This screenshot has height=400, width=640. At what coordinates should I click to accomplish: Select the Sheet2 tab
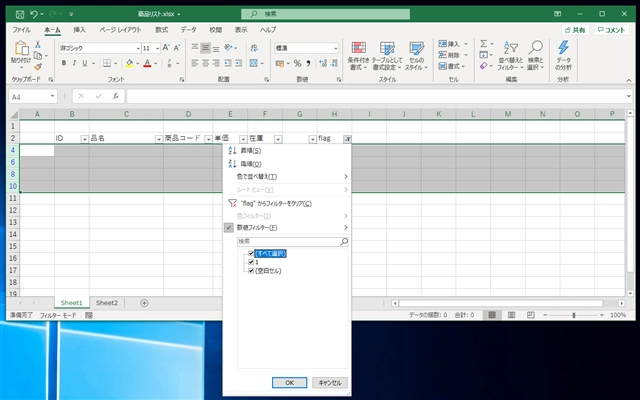point(107,303)
